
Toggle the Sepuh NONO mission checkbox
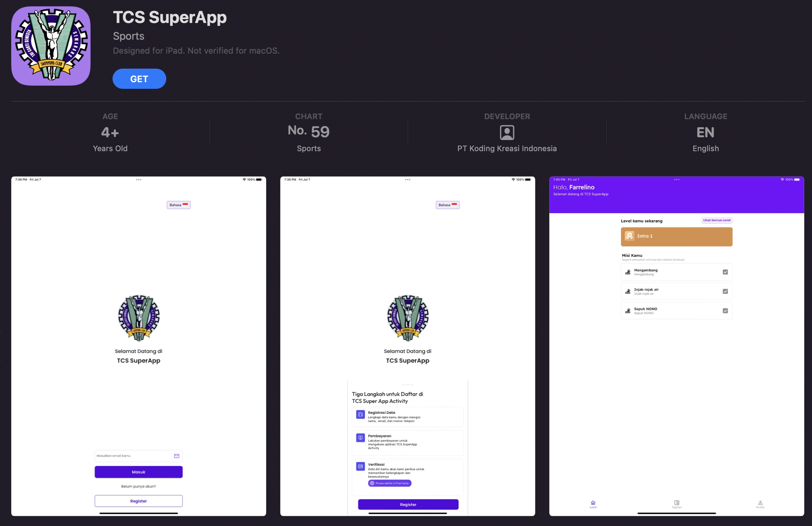point(725,311)
